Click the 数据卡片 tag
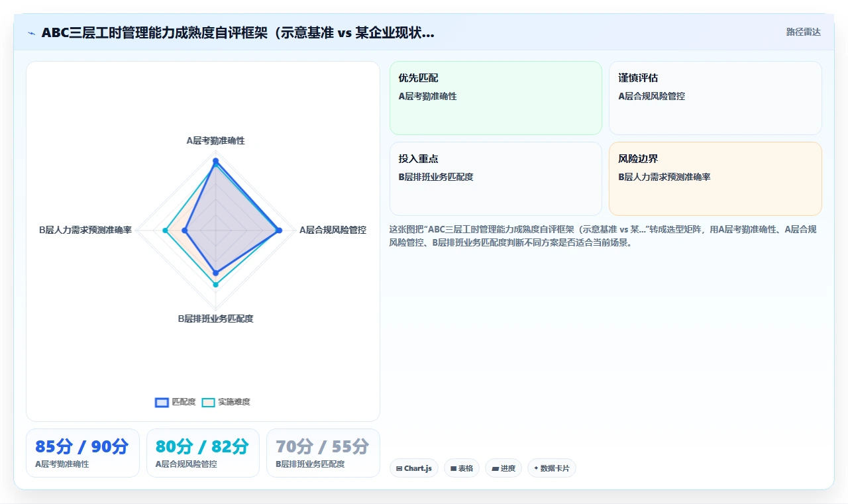The width and height of the screenshot is (848, 504). pos(552,468)
